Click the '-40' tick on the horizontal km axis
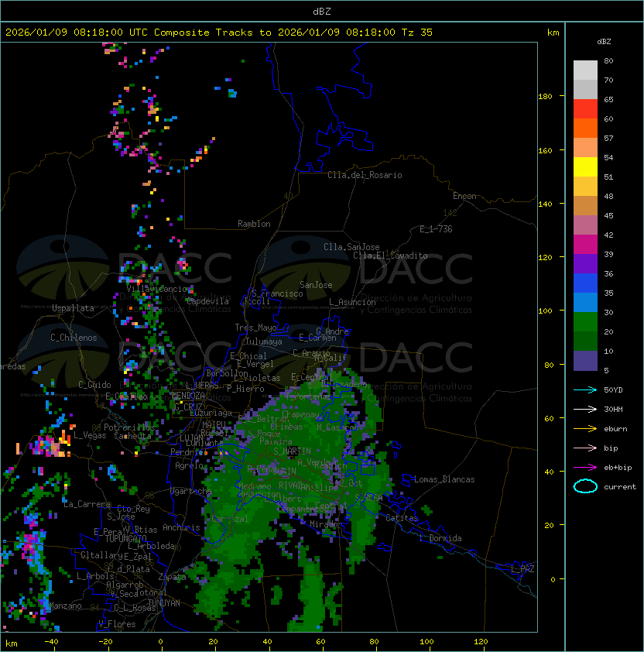Image resolution: width=644 pixels, height=652 pixels. coord(51,642)
